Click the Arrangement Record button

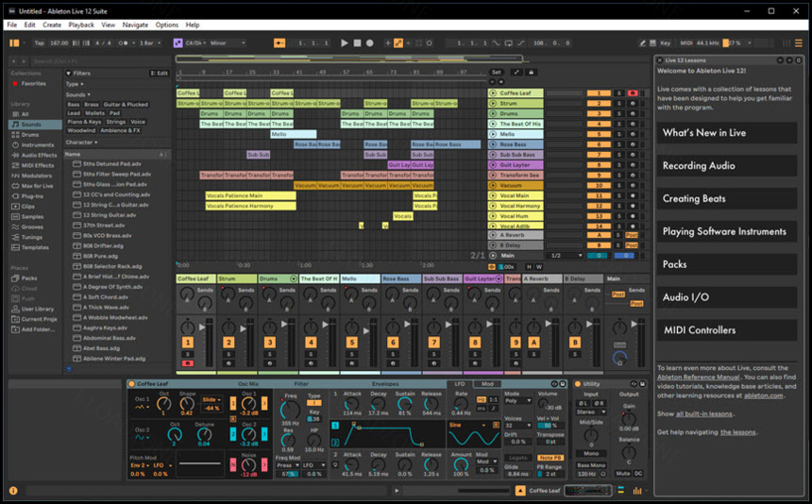point(370,43)
